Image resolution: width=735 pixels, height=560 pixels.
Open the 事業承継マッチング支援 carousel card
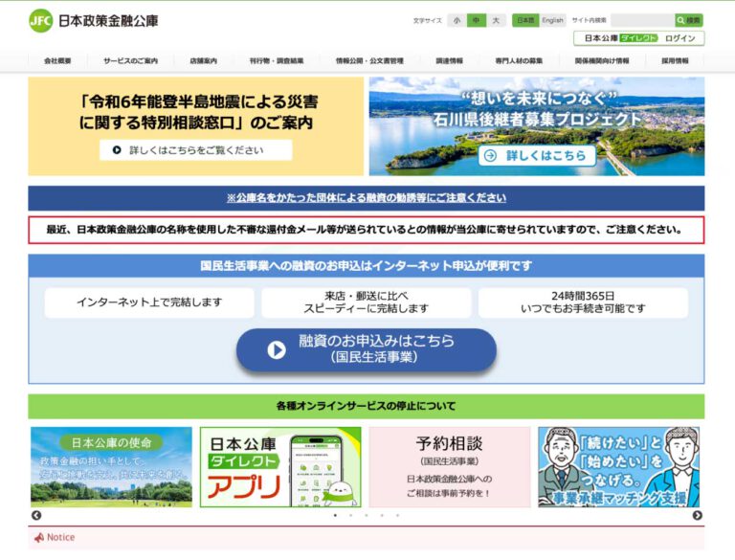pos(619,467)
